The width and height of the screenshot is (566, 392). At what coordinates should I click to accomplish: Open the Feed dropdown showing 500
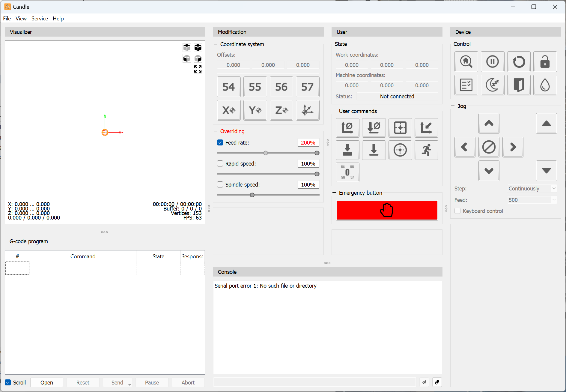coord(532,200)
